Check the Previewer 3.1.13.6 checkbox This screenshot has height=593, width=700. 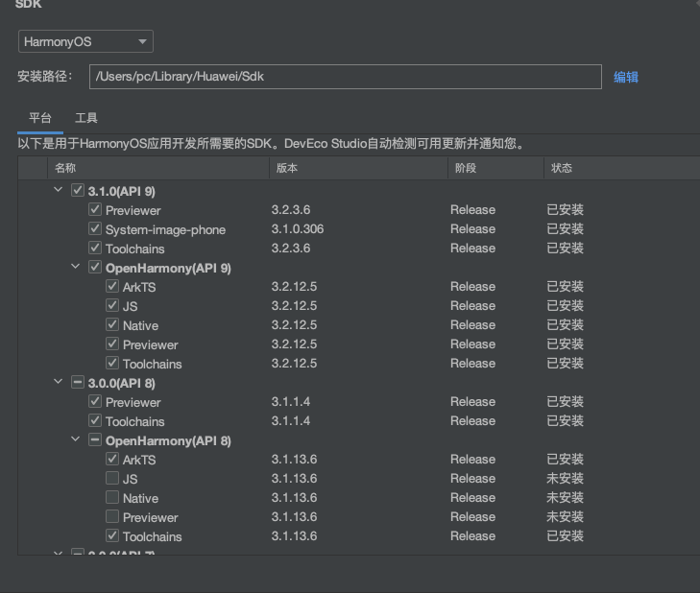point(112,516)
